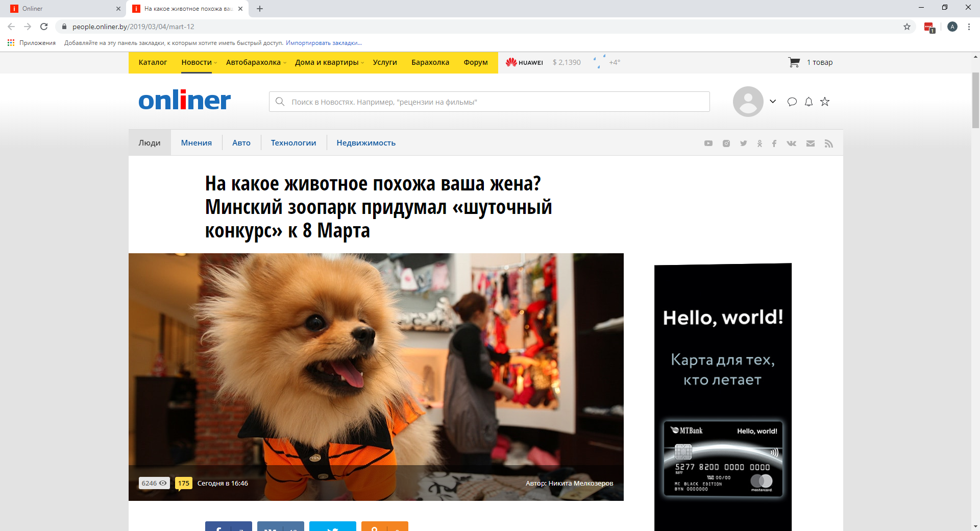980x531 pixels.
Task: Go back in browser history
Action: coord(11,27)
